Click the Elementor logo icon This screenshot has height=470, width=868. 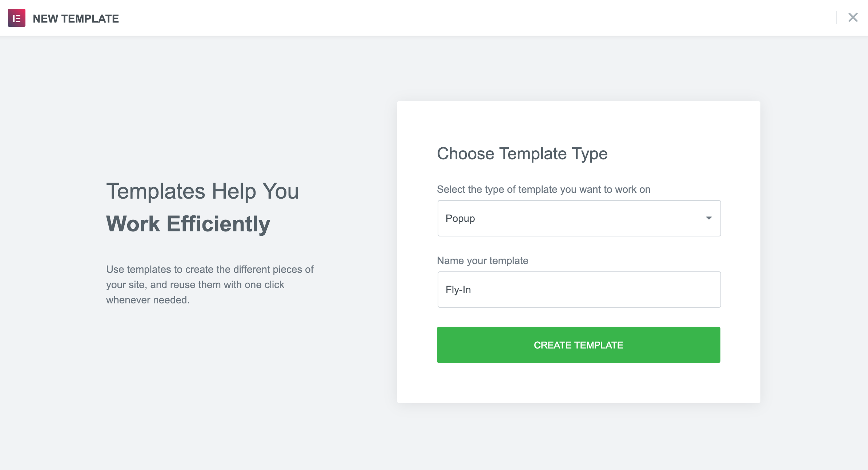pos(17,18)
